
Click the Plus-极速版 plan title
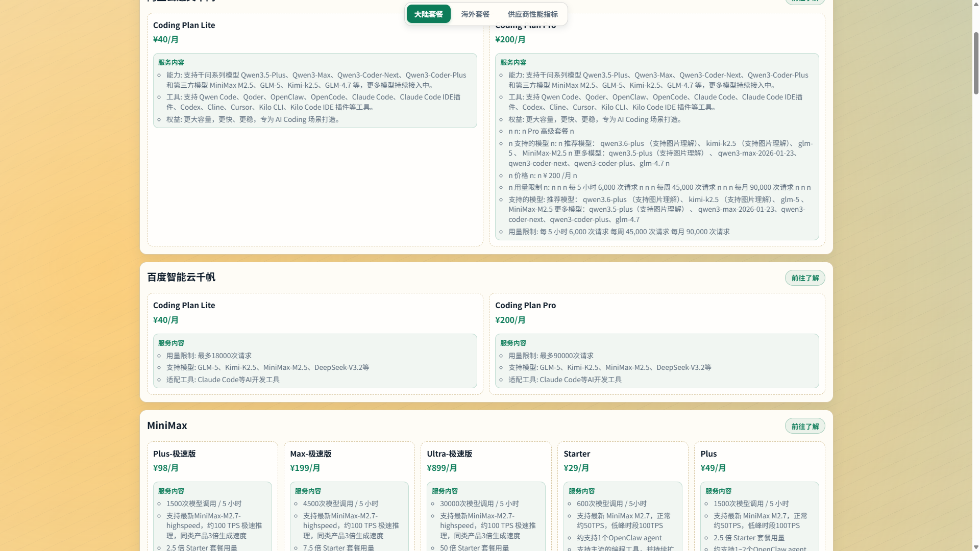[174, 454]
